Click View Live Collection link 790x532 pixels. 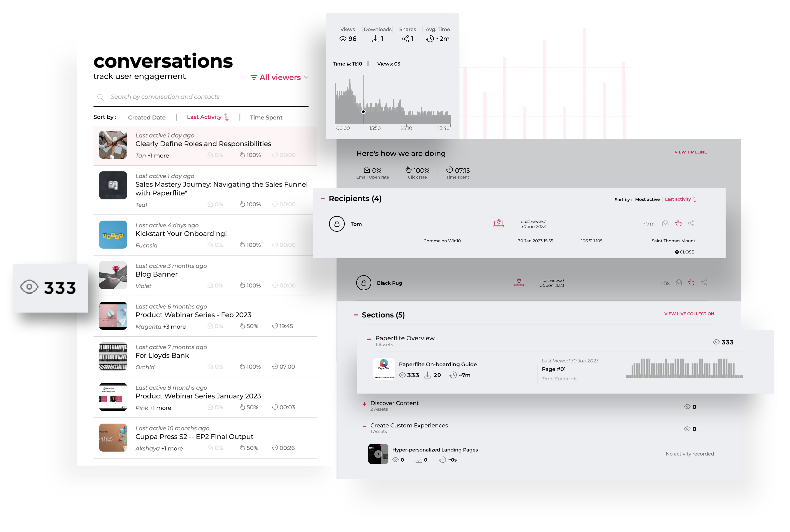pyautogui.click(x=688, y=313)
